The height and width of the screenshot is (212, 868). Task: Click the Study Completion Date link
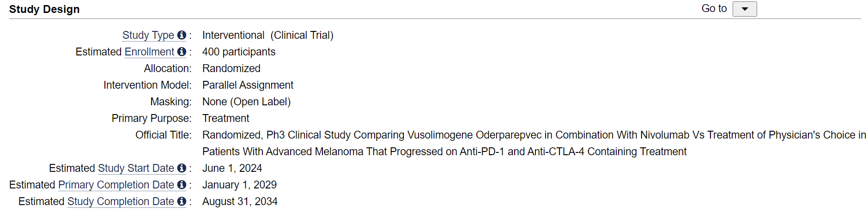coord(121,201)
